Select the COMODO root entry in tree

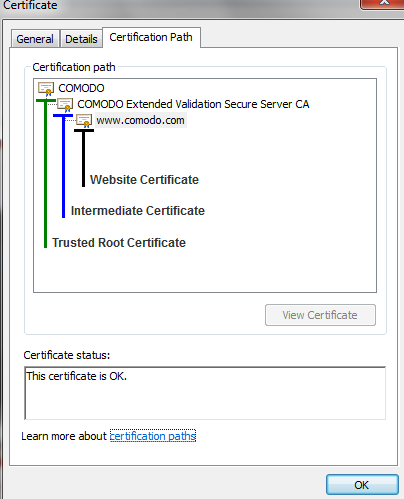click(81, 88)
